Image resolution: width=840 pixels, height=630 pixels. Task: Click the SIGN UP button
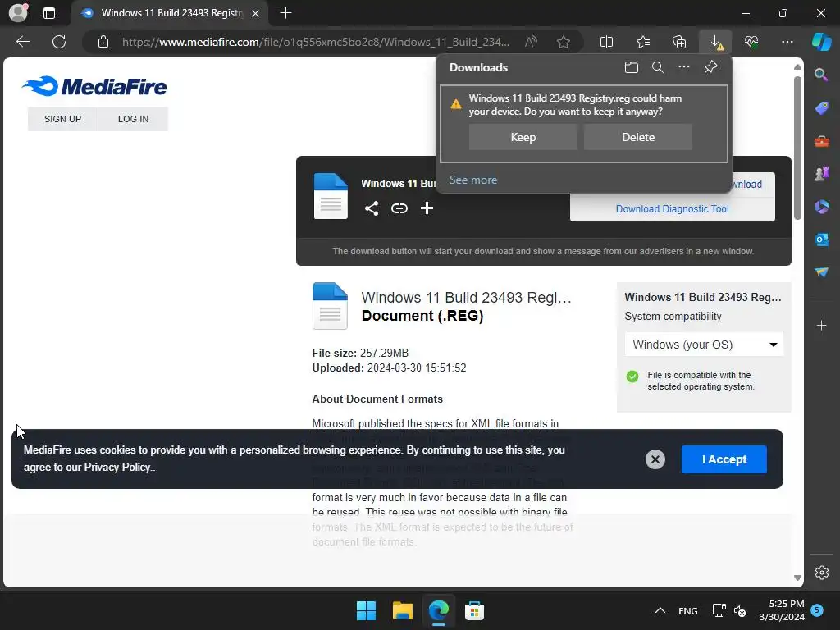pos(62,119)
